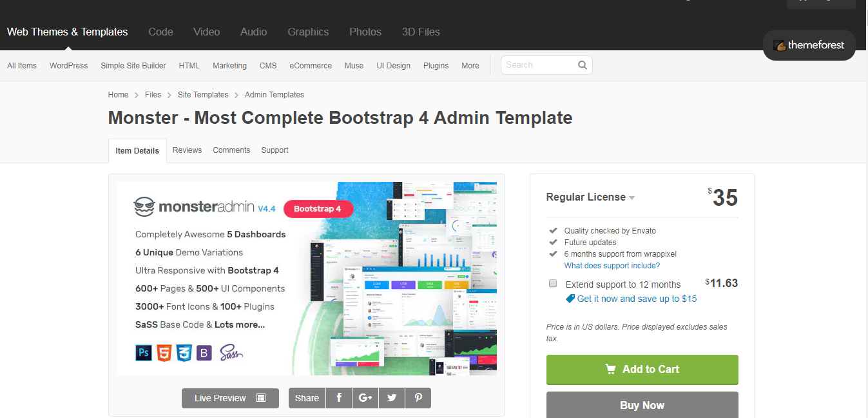
Task: Switch to the Support tab
Action: point(275,150)
